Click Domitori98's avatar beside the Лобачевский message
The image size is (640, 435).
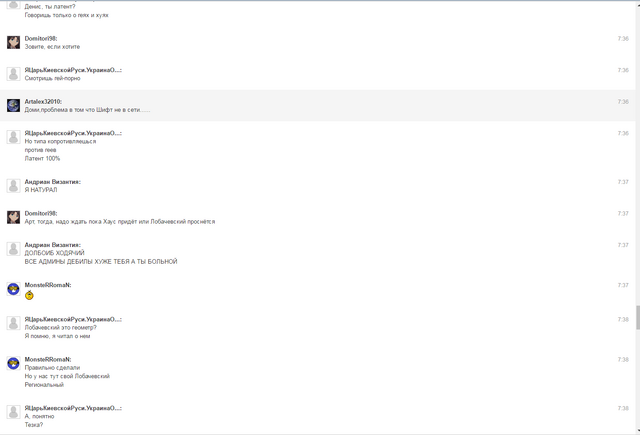click(x=13, y=217)
